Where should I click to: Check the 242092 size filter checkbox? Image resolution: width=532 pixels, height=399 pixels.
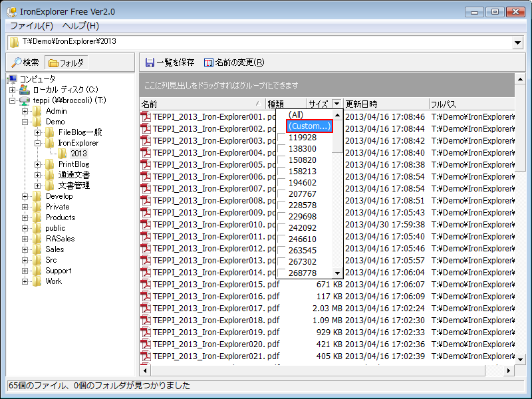[x=281, y=227]
